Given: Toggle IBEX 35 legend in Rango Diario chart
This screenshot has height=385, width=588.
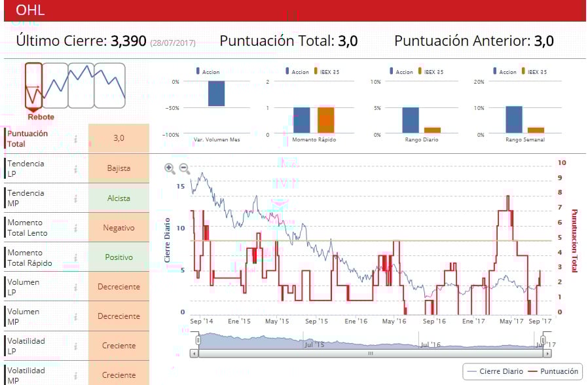Looking at the screenshot, I should (430, 71).
